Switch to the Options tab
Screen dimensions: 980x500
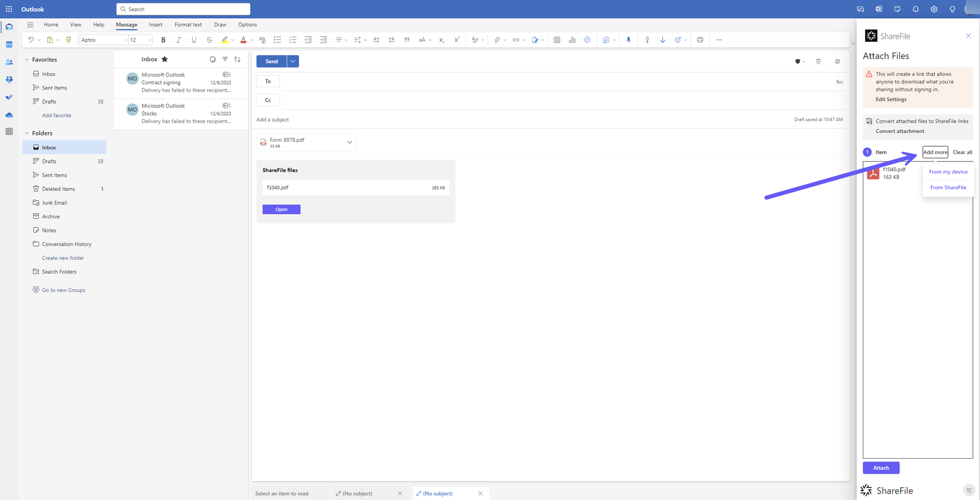point(248,25)
